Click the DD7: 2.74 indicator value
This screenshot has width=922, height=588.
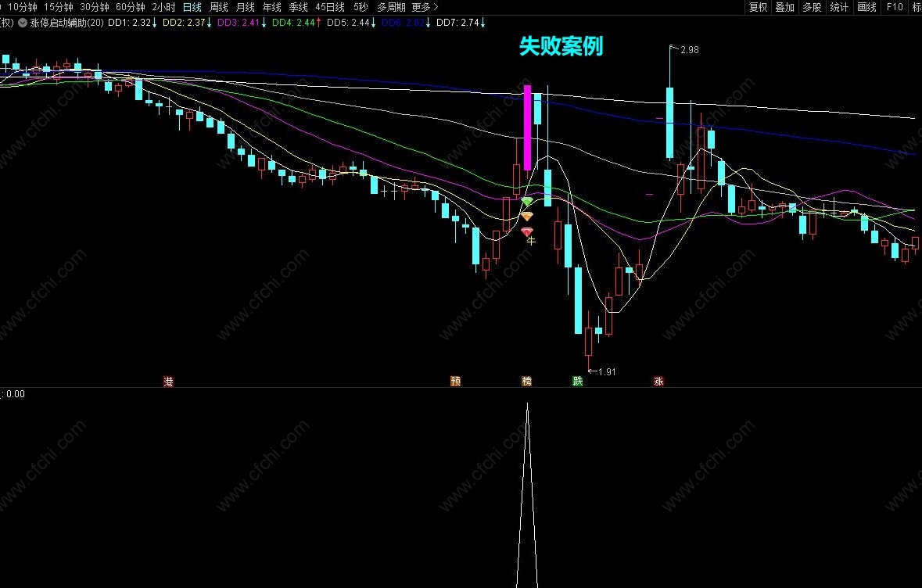(461, 23)
